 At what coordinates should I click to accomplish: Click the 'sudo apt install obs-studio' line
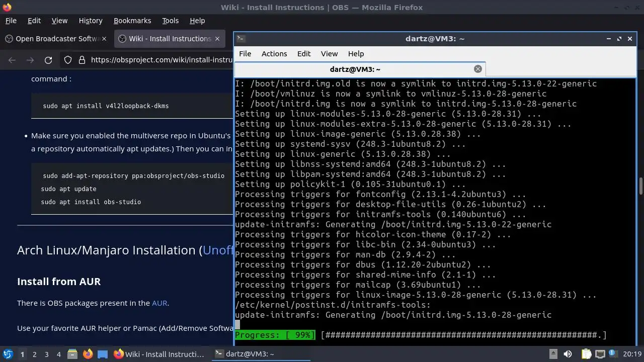tap(91, 202)
